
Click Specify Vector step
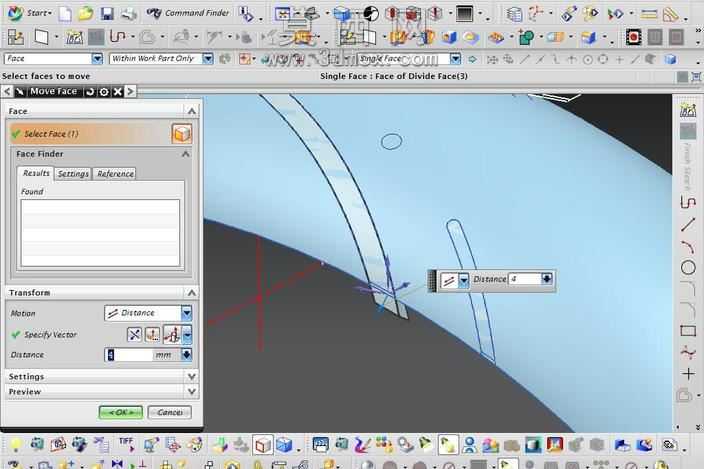(x=50, y=335)
